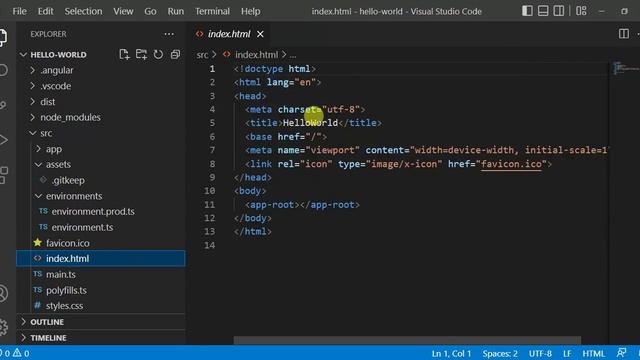Open the Selection menu

point(83,11)
